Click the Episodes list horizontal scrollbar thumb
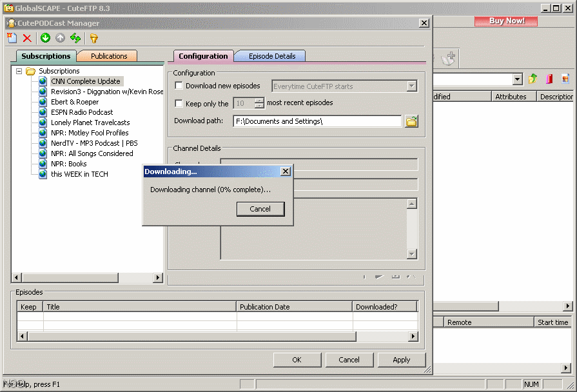Screen dimensions: 577x392 tap(191, 336)
